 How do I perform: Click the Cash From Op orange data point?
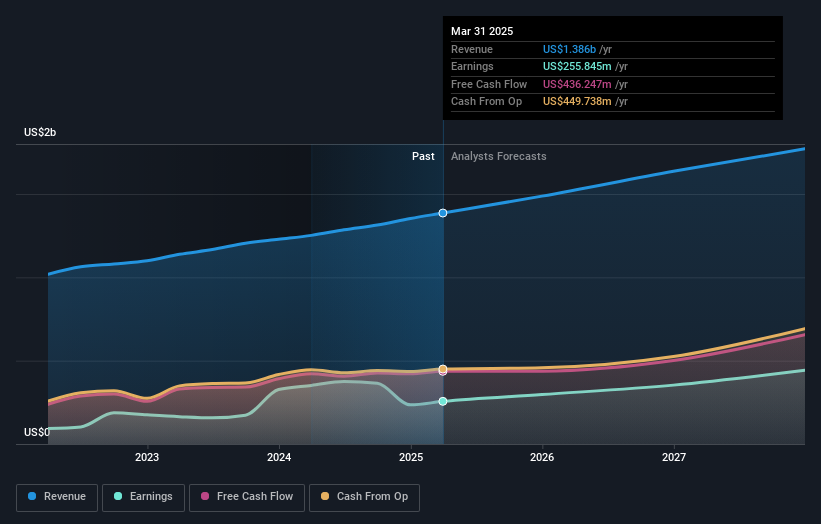[x=443, y=369]
